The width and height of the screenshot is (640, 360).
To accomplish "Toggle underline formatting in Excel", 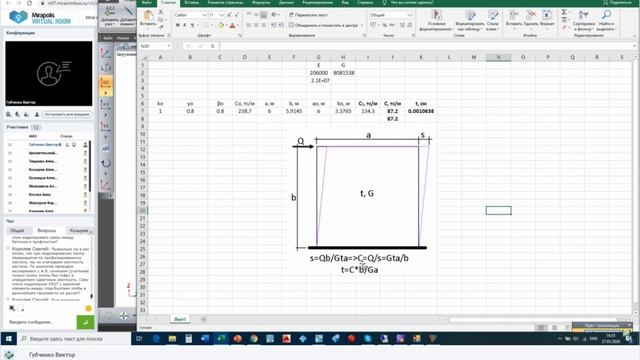I will pyautogui.click(x=192, y=25).
